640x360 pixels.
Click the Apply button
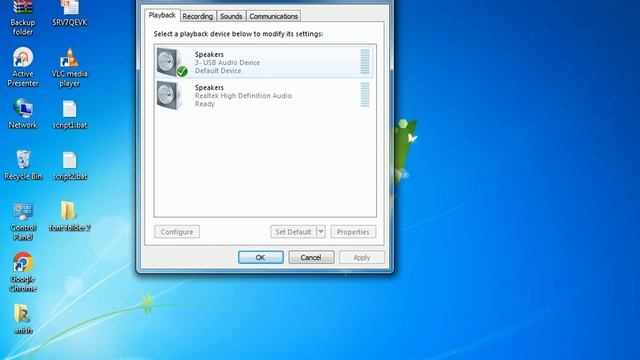(362, 257)
